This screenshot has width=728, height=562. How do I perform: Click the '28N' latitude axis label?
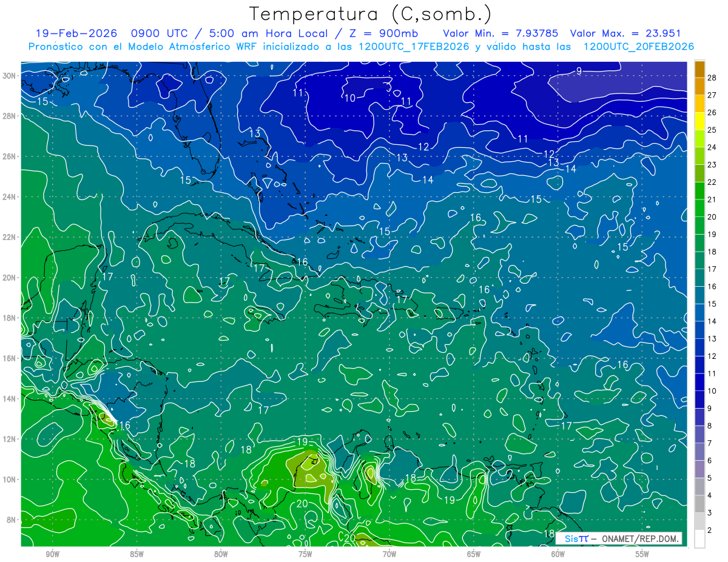point(9,116)
